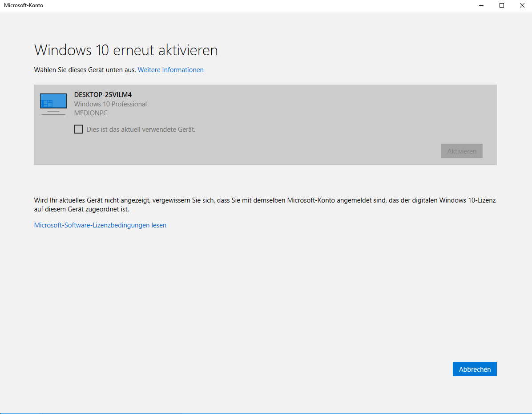The image size is (532, 414).
Task: Click 'Windows 10 Professional' edition text
Action: click(110, 104)
